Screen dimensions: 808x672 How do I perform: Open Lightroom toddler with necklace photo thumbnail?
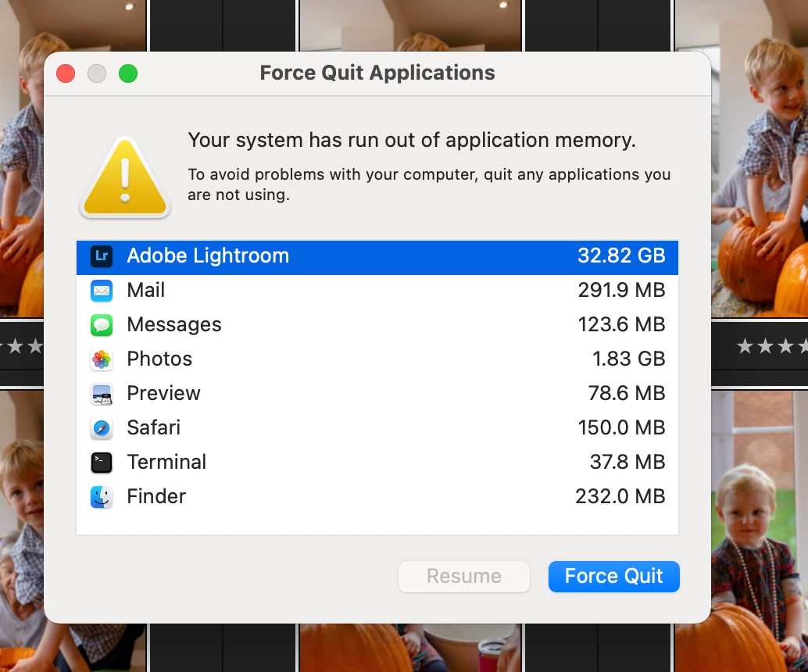tap(760, 531)
